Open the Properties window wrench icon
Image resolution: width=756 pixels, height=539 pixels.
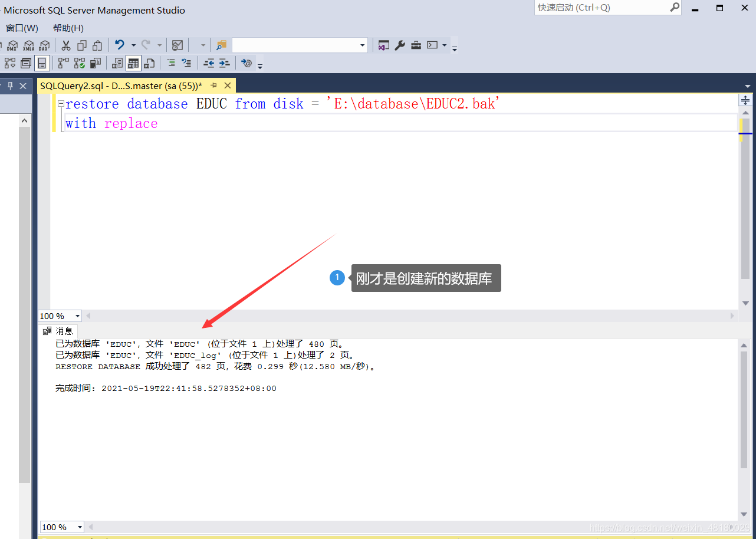(400, 45)
